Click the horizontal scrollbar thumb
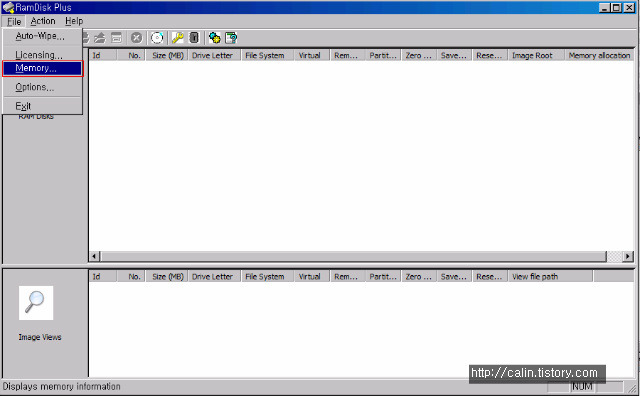 [x=353, y=256]
